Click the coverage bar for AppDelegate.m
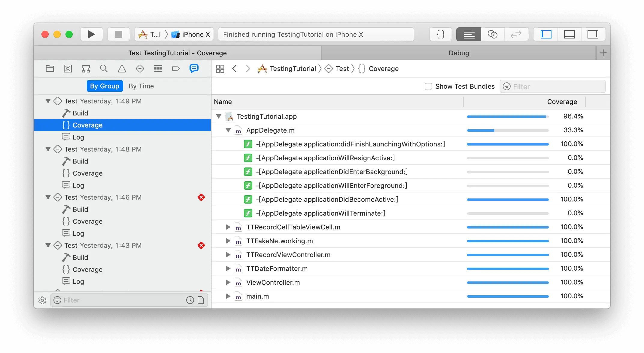 (508, 130)
